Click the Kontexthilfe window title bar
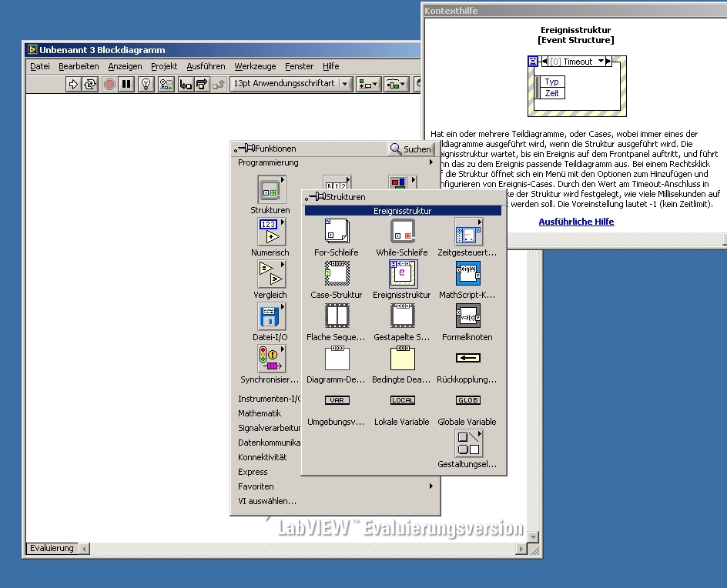Viewport: 727px width, 588px height. click(x=574, y=10)
